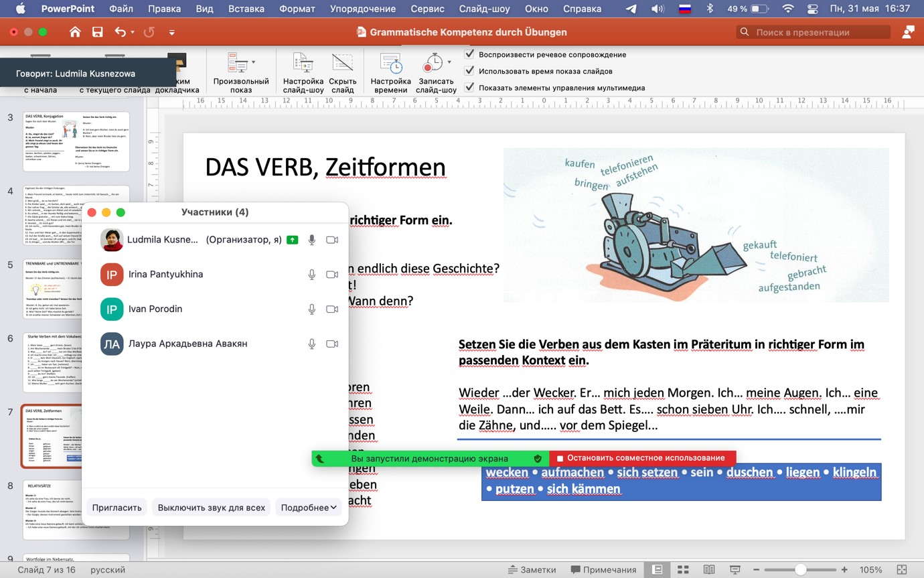Viewport: 924px width, 578px height.
Task: Open the Подробнее dropdown in participants window
Action: (x=309, y=508)
